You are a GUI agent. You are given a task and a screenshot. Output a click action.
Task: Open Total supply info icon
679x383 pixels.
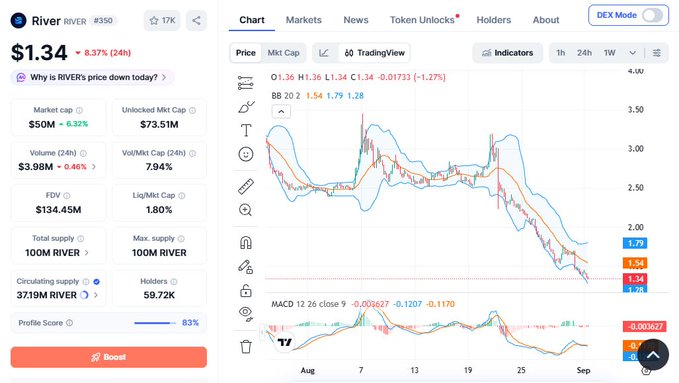coord(81,239)
